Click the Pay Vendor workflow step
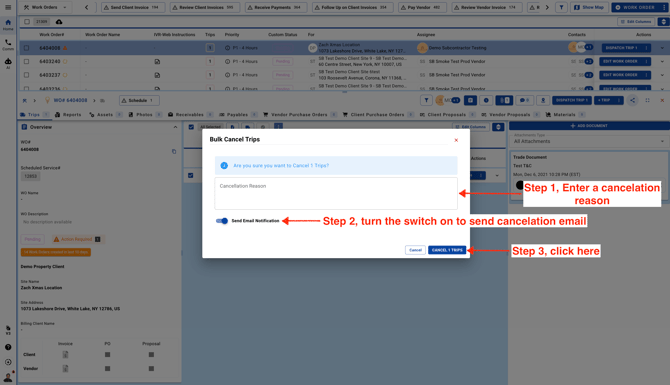Viewport: 670px width, 385px height. 422,7
